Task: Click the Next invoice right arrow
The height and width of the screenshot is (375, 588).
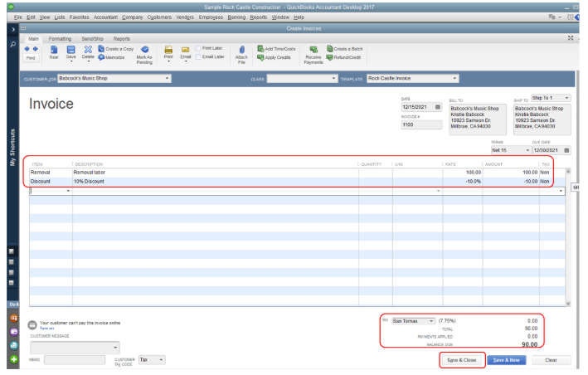Action: click(x=36, y=49)
